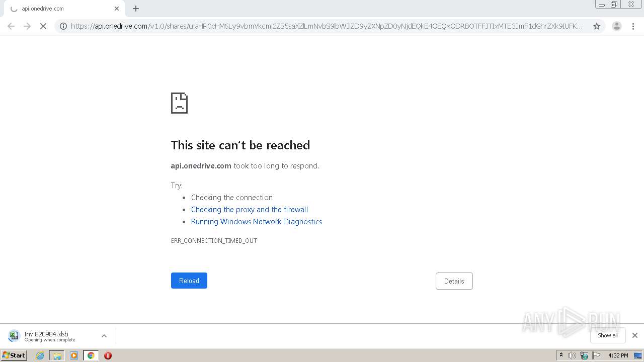Viewport: 644px width, 362px height.
Task: Click the ERR_CONNECTION_TIMED_OUT text
Action: click(x=214, y=241)
